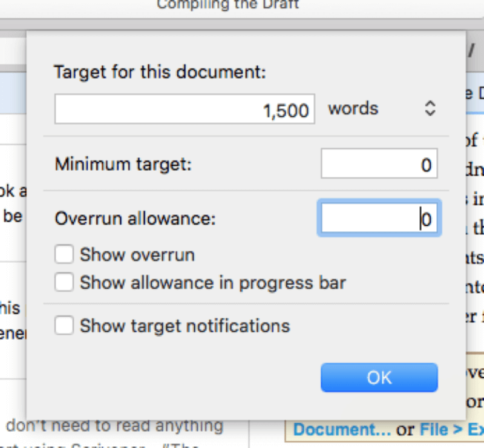Image resolution: width=484 pixels, height=448 pixels.
Task: Enable the Show overrun checkbox
Action: click(x=64, y=254)
